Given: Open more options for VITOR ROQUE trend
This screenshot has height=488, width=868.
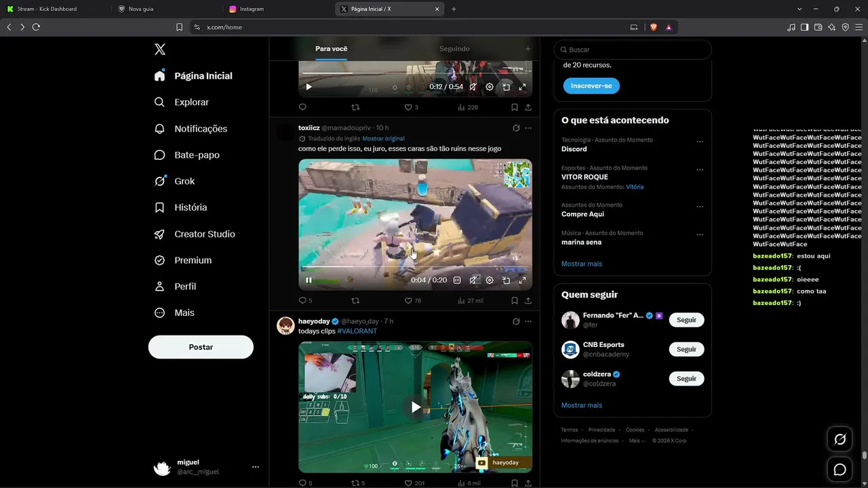Looking at the screenshot, I should (700, 169).
